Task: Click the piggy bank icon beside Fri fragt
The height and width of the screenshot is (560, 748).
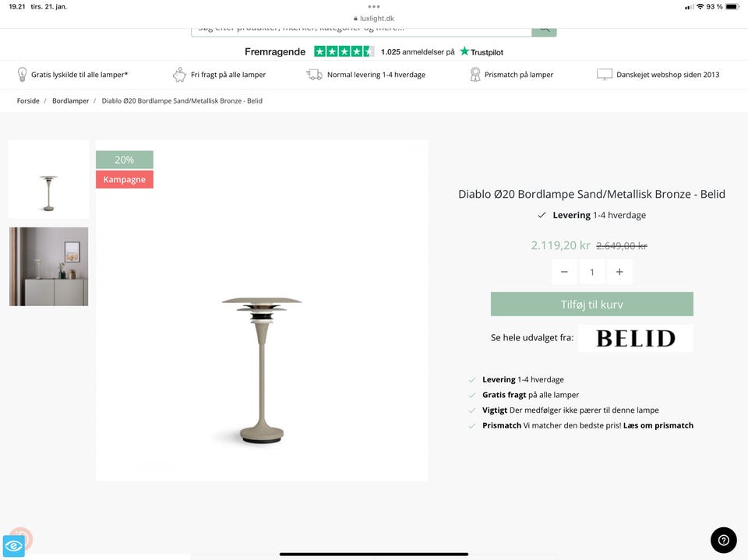Action: coord(179,74)
